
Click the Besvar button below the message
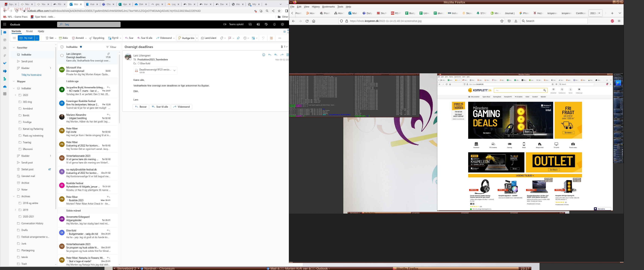(141, 107)
